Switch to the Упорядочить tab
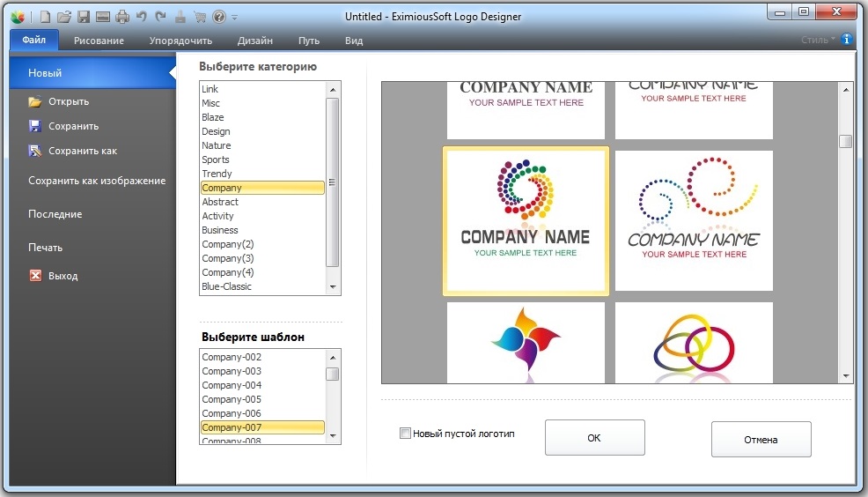This screenshot has width=868, height=497. (x=180, y=41)
